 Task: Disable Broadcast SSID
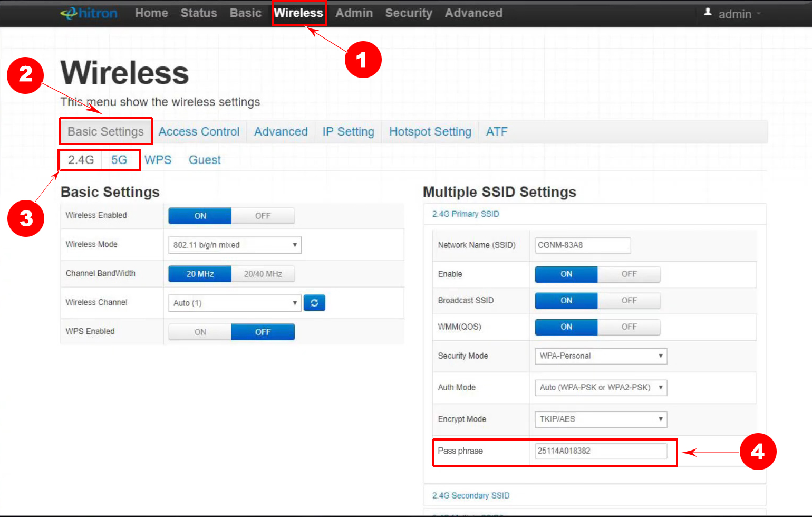[x=629, y=300]
